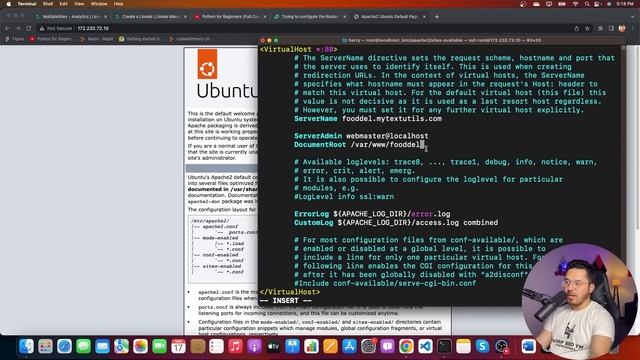640x360 pixels.
Task: Open System Preferences in the Dock
Action: [x=368, y=347]
